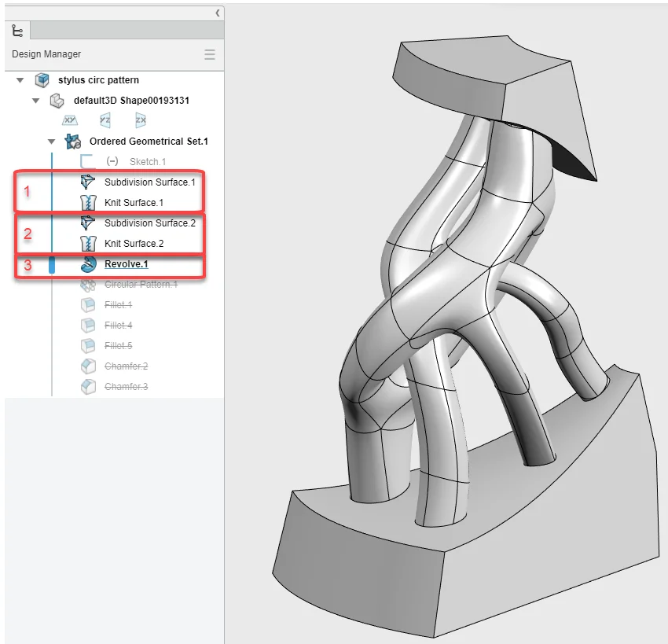Click the Knit Surface.1 feature icon
This screenshot has width=668, height=644.
click(x=88, y=203)
